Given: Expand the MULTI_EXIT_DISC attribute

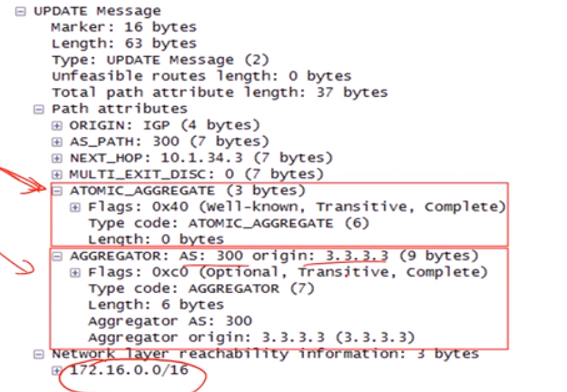Looking at the screenshot, I should [57, 175].
